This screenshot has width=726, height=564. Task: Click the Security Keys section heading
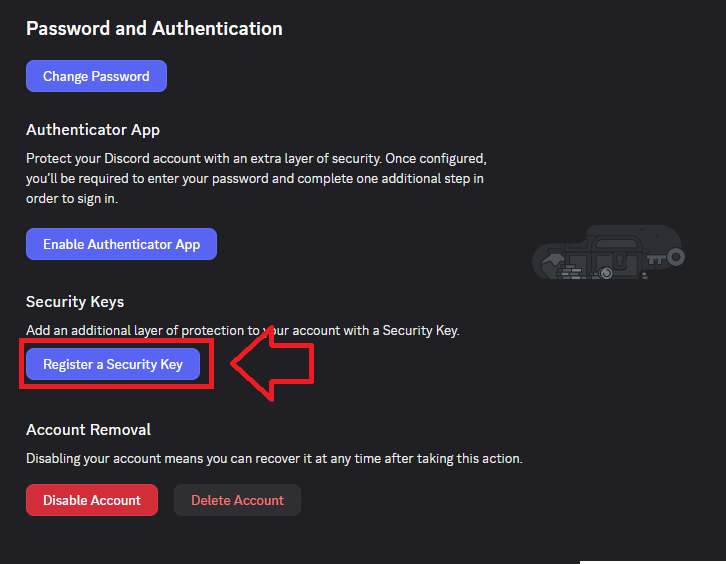(75, 301)
